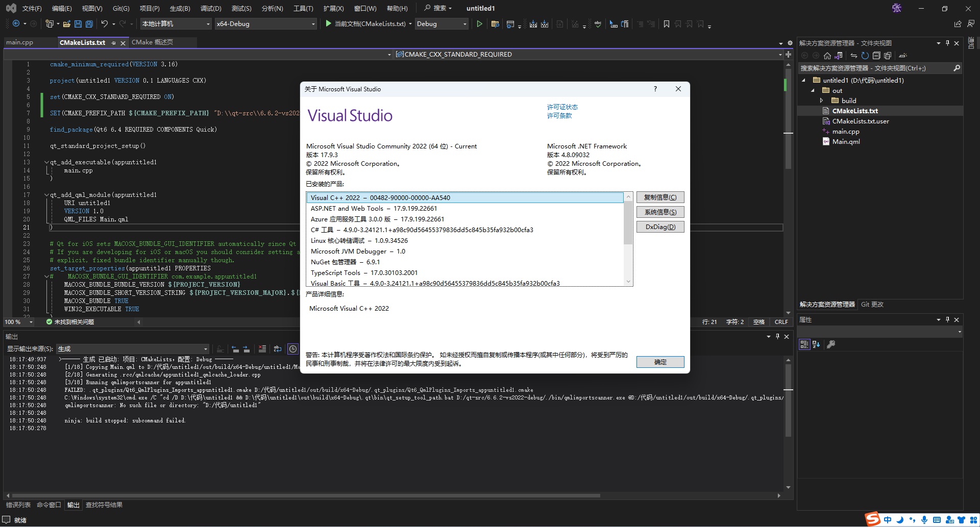Collapse qt_add_executable code block on line 13
The image size is (980, 527).
(46, 162)
